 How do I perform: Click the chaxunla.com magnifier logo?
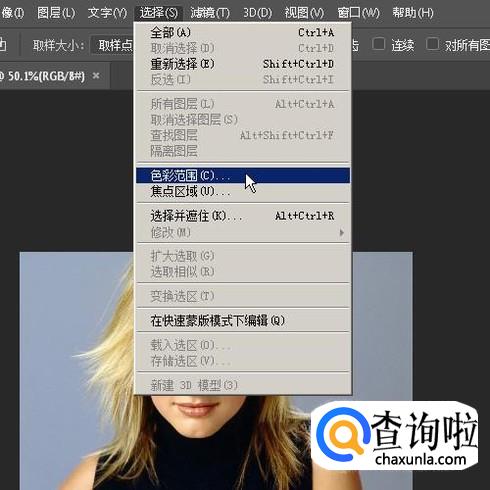(x=343, y=433)
